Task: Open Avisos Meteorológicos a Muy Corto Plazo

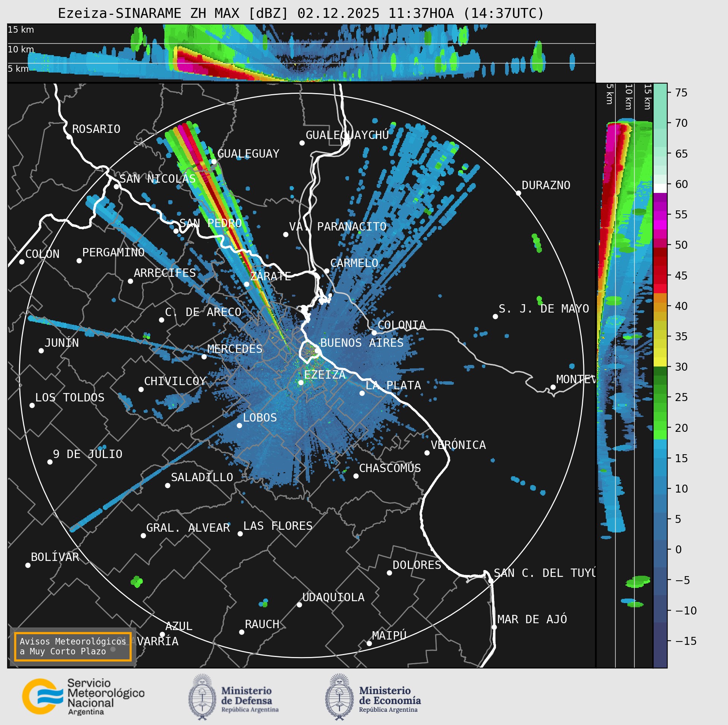Action: click(73, 646)
